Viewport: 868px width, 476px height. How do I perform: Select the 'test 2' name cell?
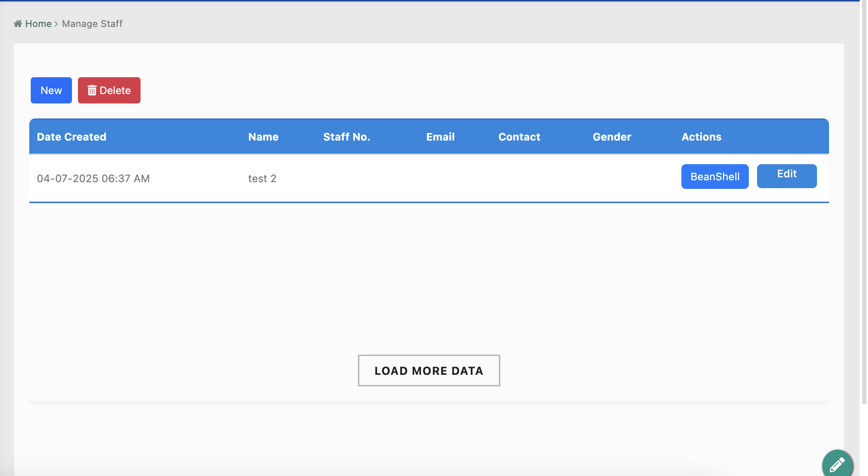(x=262, y=178)
